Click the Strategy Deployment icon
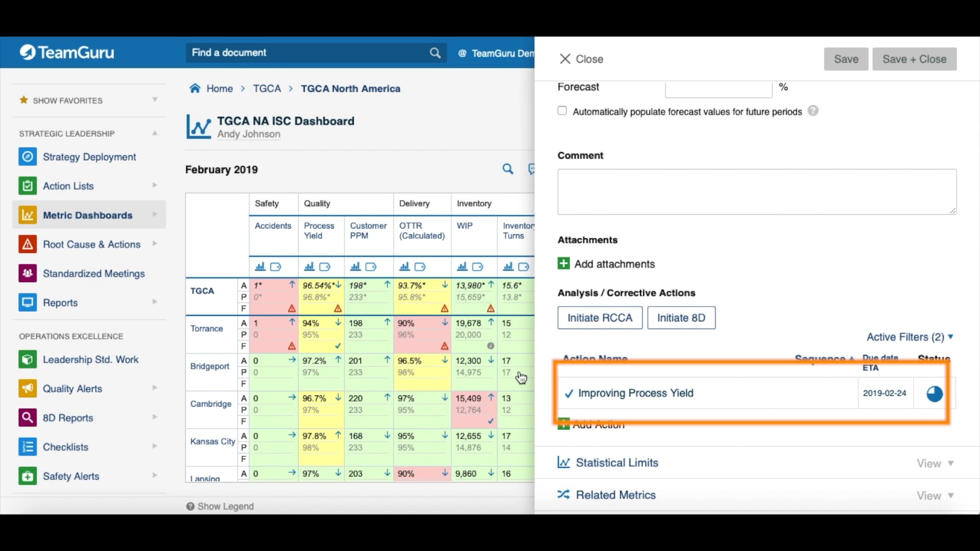980x551 pixels. point(27,157)
